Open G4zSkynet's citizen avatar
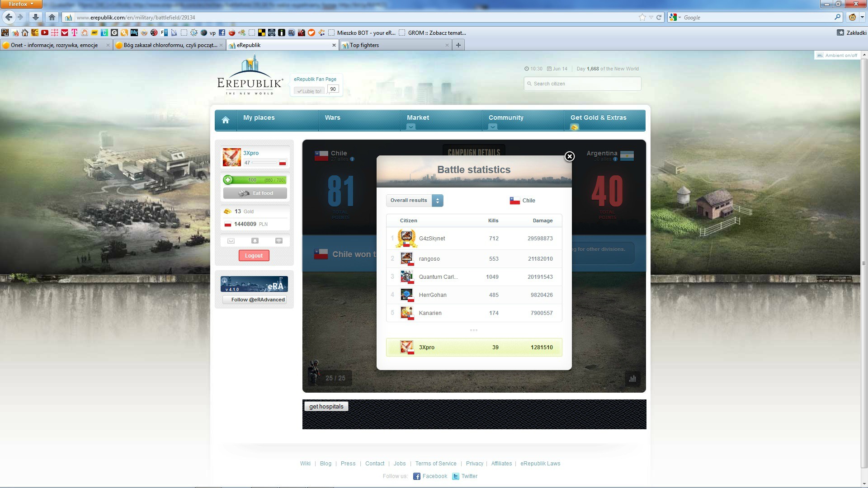 tap(406, 238)
